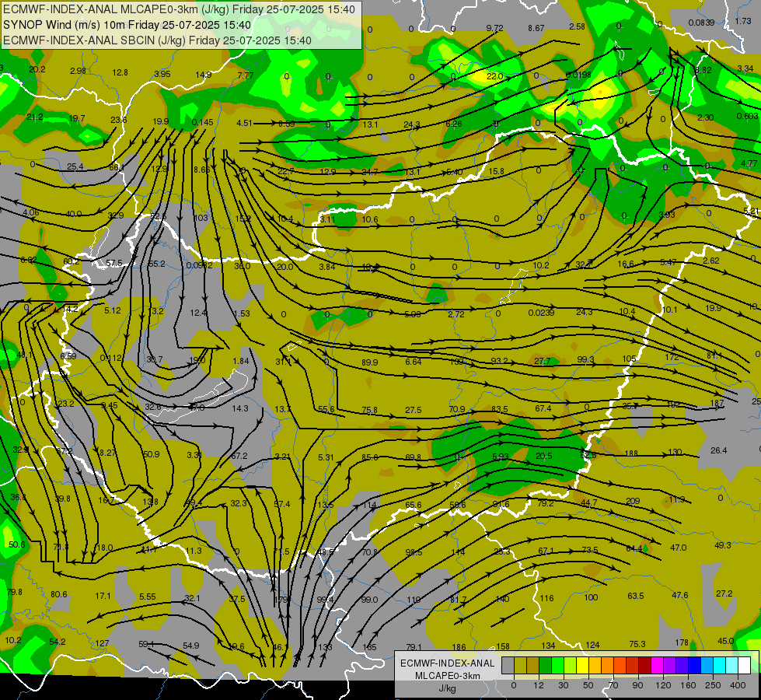
Task: Click the legend scale label '250'
Action: [x=713, y=685]
